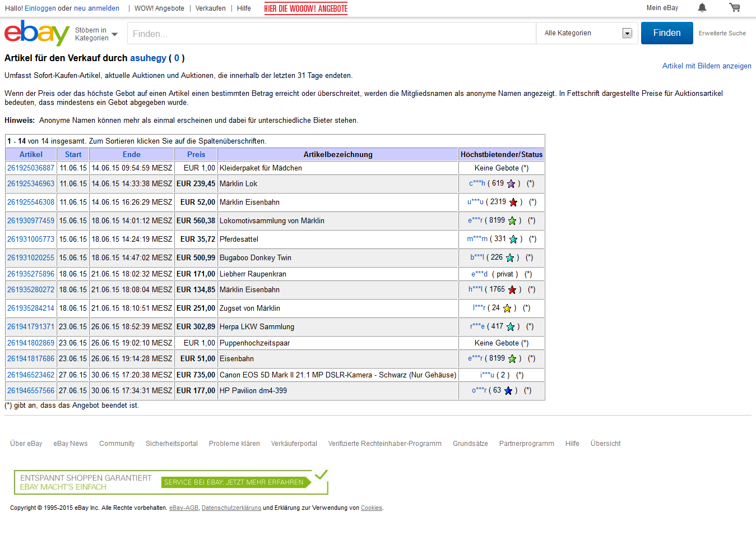This screenshot has width=756, height=539.
Task: Click green star in Lokomotivsammlung von Märklin row
Action: point(512,221)
